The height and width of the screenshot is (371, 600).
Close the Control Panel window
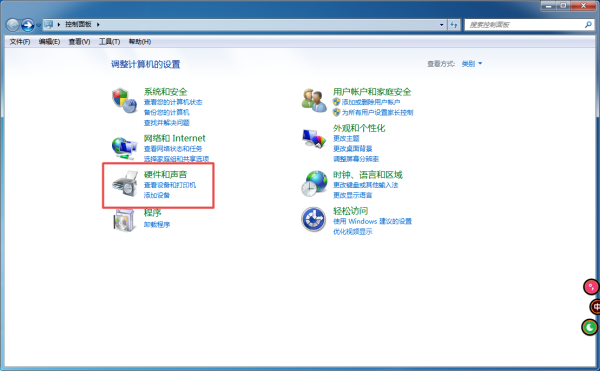pyautogui.click(x=583, y=5)
